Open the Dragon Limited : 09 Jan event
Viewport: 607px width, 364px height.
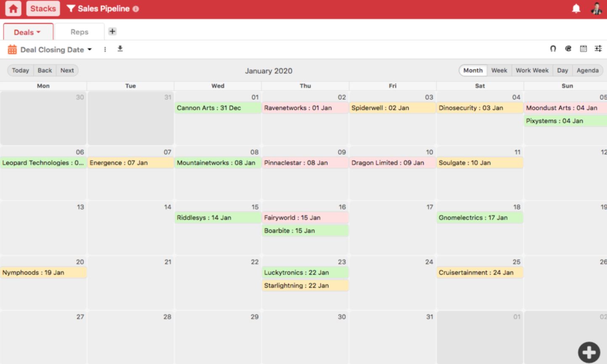pos(393,163)
